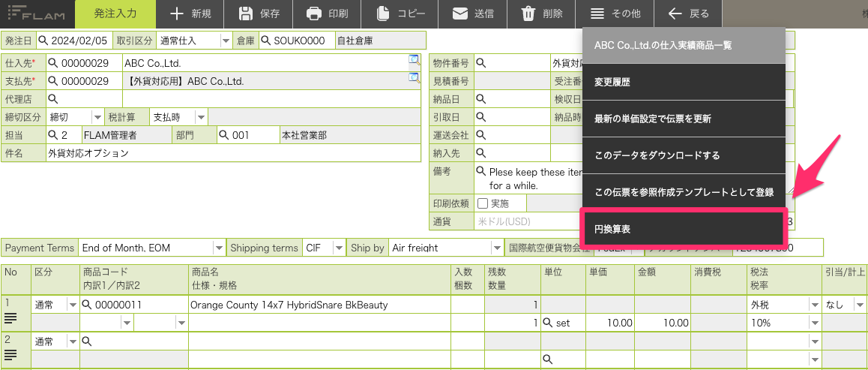Click search icon in 担当 field

[x=53, y=135]
